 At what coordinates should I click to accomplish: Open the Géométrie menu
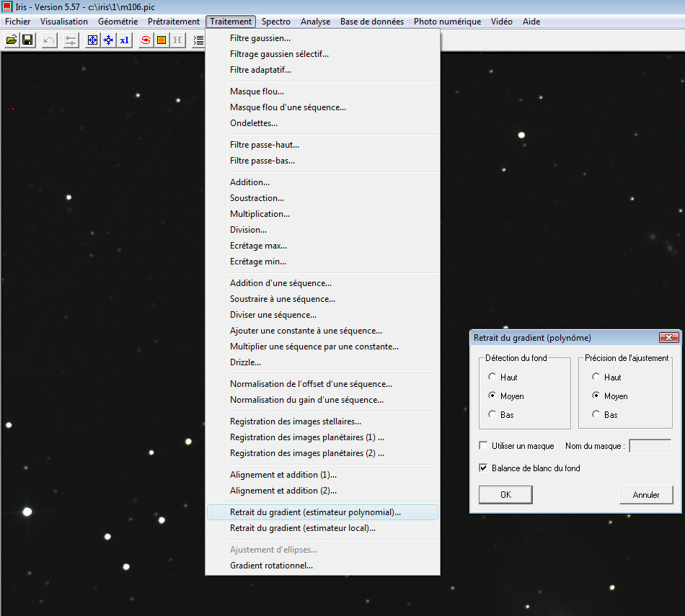pos(118,22)
